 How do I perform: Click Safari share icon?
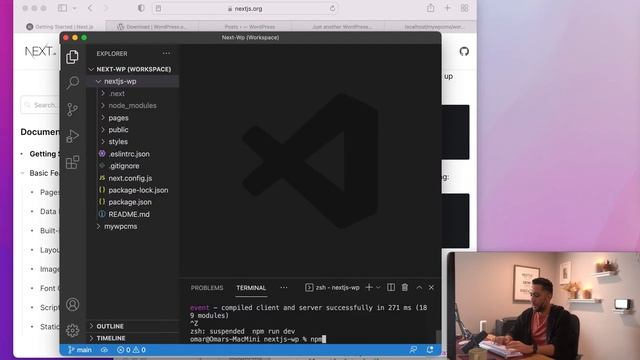point(431,8)
